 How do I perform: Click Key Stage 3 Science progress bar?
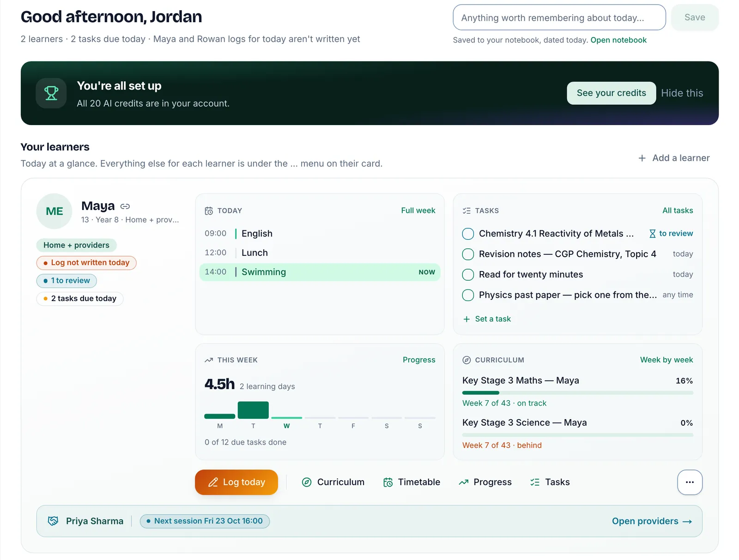pos(577,435)
